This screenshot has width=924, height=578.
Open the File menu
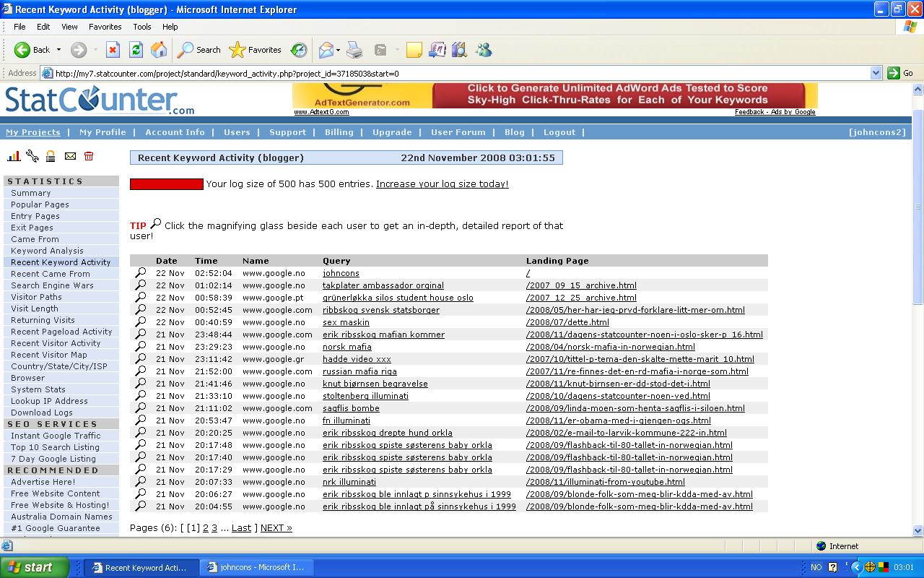tap(19, 27)
